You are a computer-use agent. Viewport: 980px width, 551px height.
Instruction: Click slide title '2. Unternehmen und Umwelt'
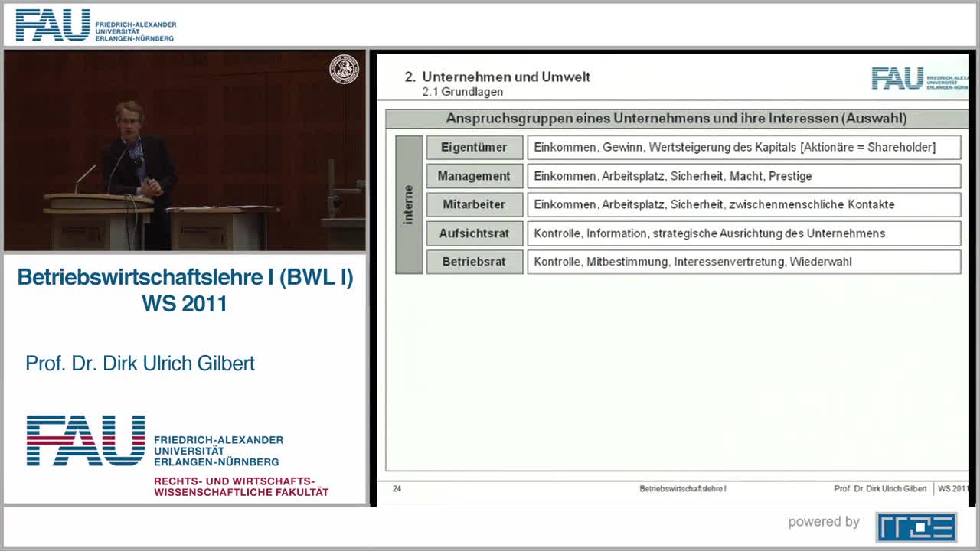(x=498, y=77)
